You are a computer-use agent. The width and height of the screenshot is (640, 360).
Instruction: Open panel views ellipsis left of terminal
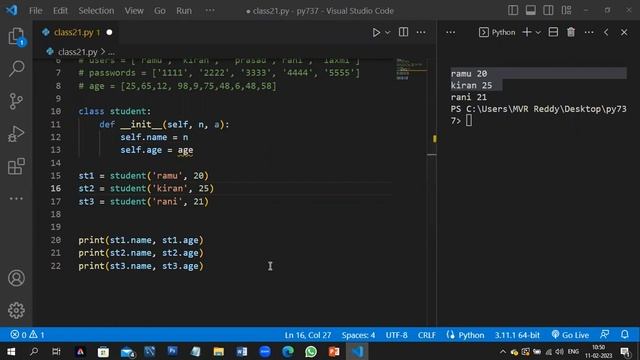(451, 32)
